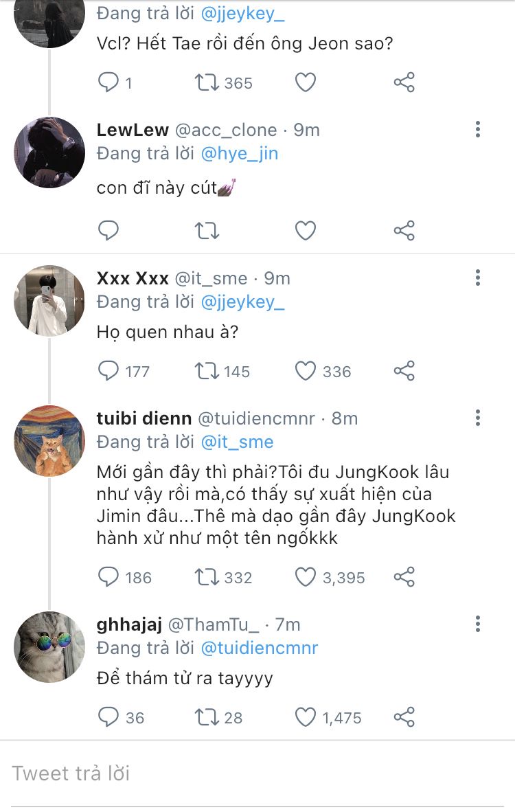Screen dimensions: 515x812
Task: Share tuibi dienn's tweet
Action: click(404, 577)
